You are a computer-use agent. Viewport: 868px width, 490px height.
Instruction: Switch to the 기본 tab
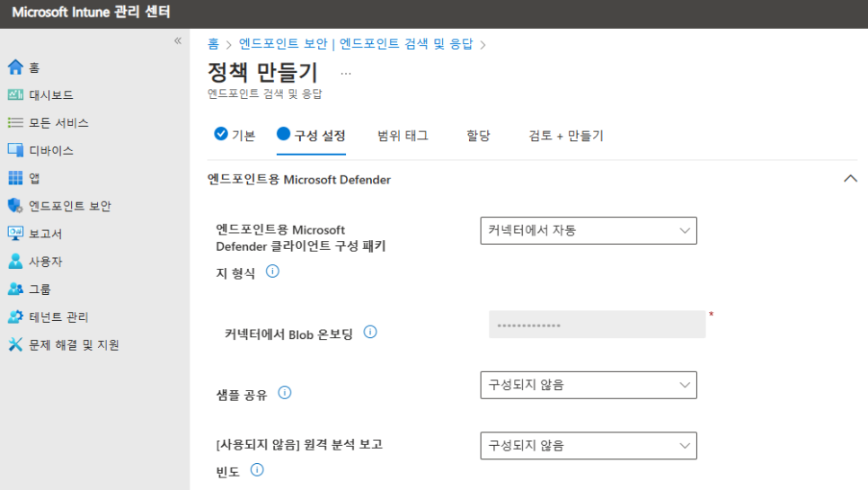[x=235, y=135]
